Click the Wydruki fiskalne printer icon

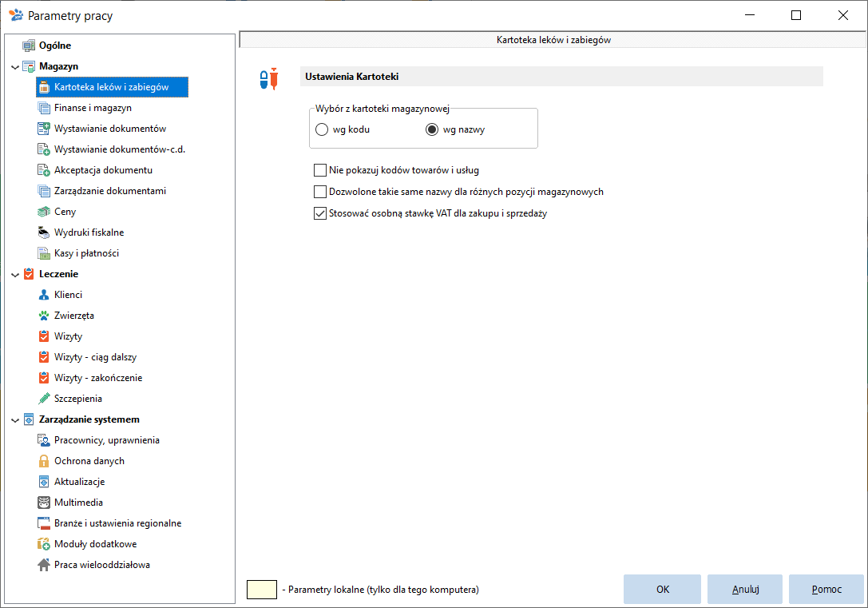click(x=44, y=232)
